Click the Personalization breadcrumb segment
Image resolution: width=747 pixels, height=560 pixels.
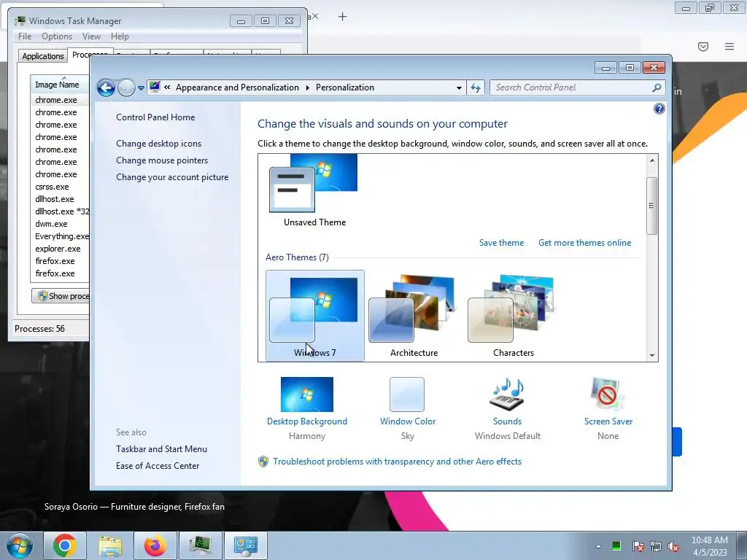point(345,87)
